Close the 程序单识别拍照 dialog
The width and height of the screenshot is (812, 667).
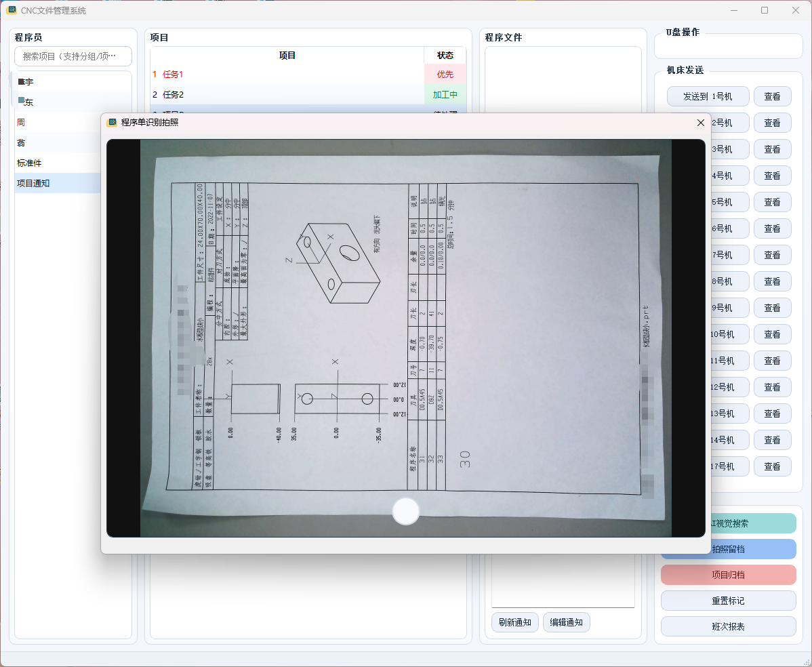click(700, 123)
